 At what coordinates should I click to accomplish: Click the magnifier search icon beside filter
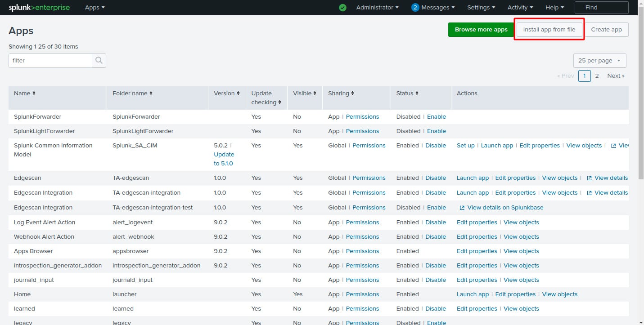tap(99, 60)
